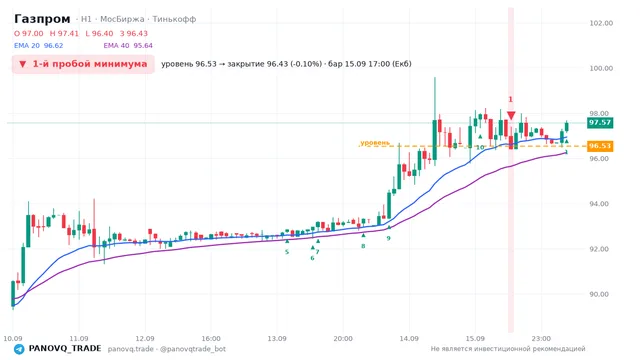Viewport: 640px width, 360px height.
Task: Click the 'panovq.trade · @panovqtrade_bot' footer text
Action: point(167,349)
